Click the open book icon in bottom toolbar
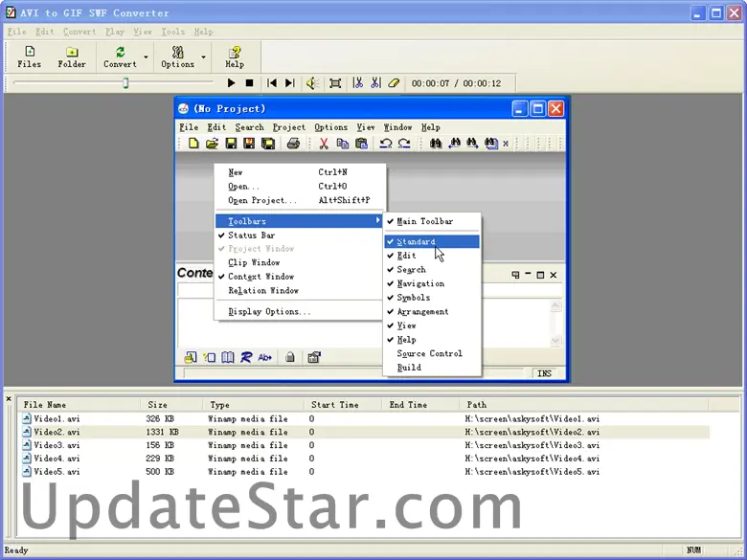The image size is (747, 560). [x=228, y=357]
